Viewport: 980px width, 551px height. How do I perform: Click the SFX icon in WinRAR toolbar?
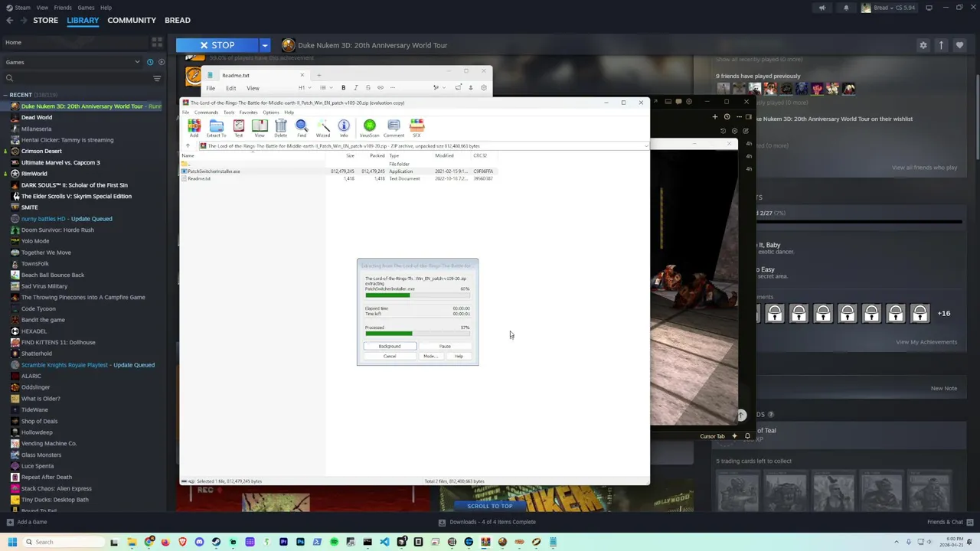pos(416,127)
